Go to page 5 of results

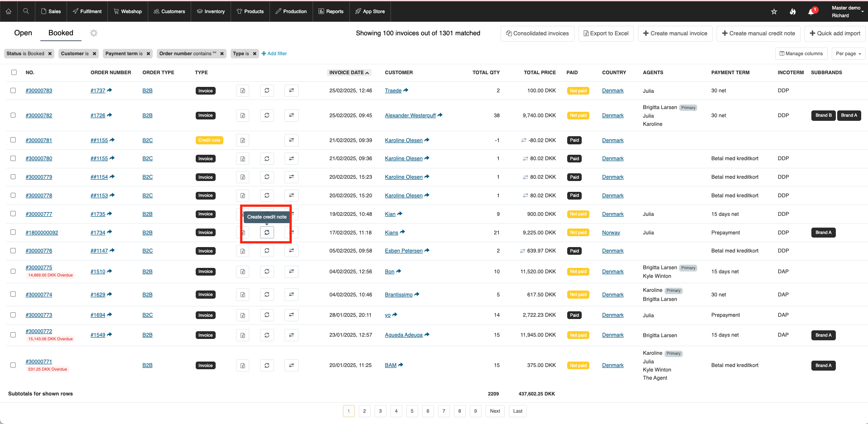point(412,411)
